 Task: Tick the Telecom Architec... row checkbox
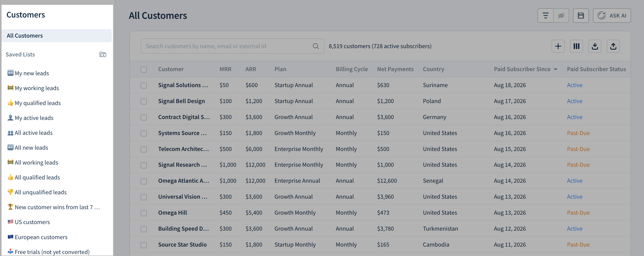click(143, 149)
